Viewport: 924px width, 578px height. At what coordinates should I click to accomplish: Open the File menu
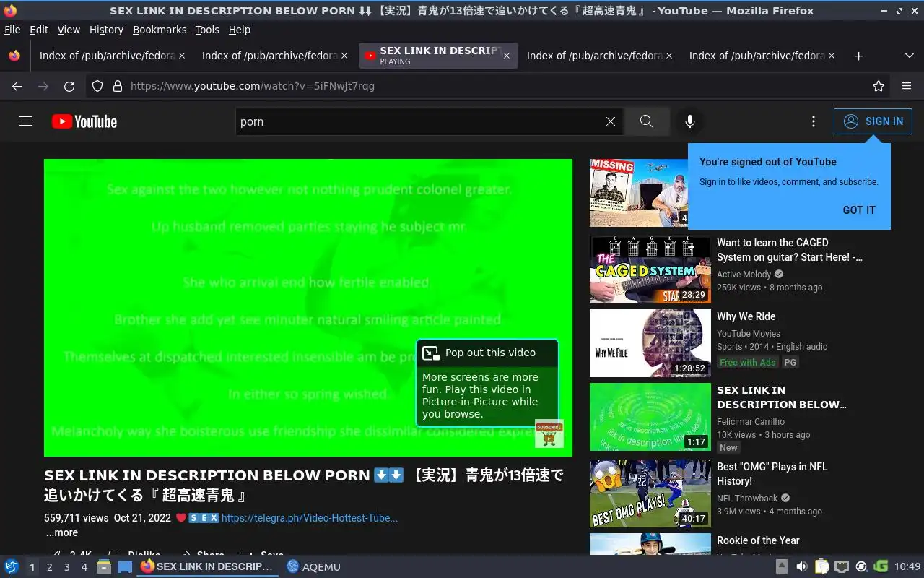coord(12,30)
